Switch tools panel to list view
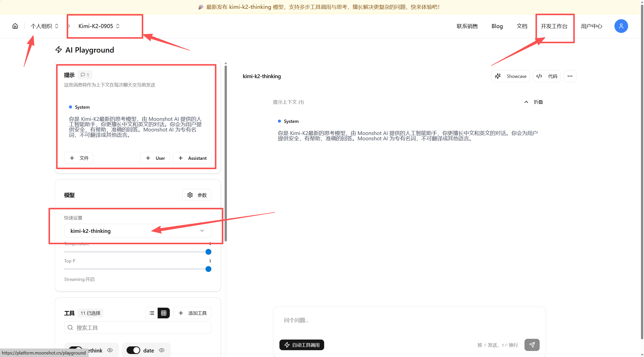This screenshot has height=357, width=644. point(151,313)
